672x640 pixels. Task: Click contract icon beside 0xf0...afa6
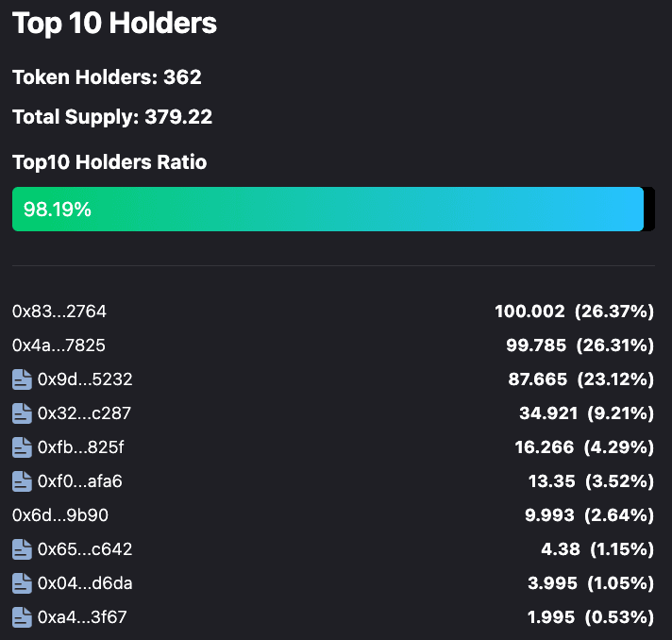click(22, 481)
